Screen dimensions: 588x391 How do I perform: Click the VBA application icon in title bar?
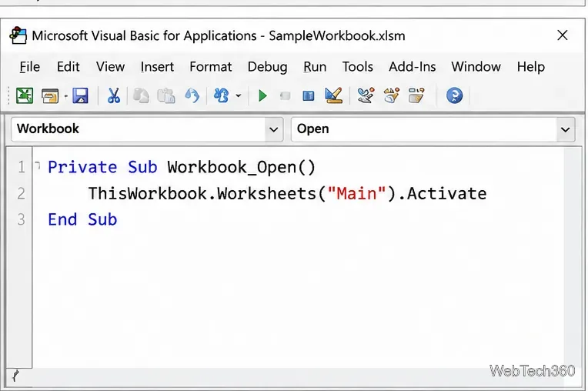(18, 35)
